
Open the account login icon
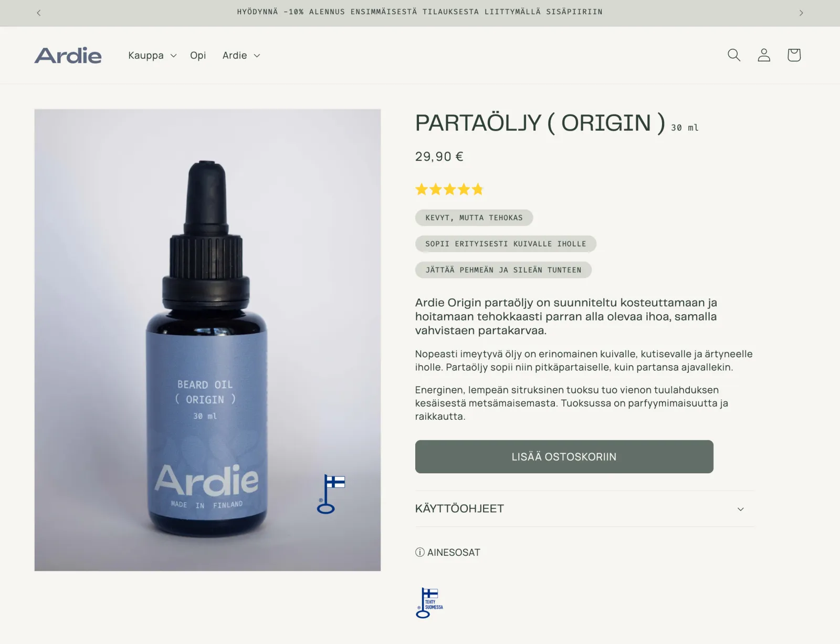point(764,55)
